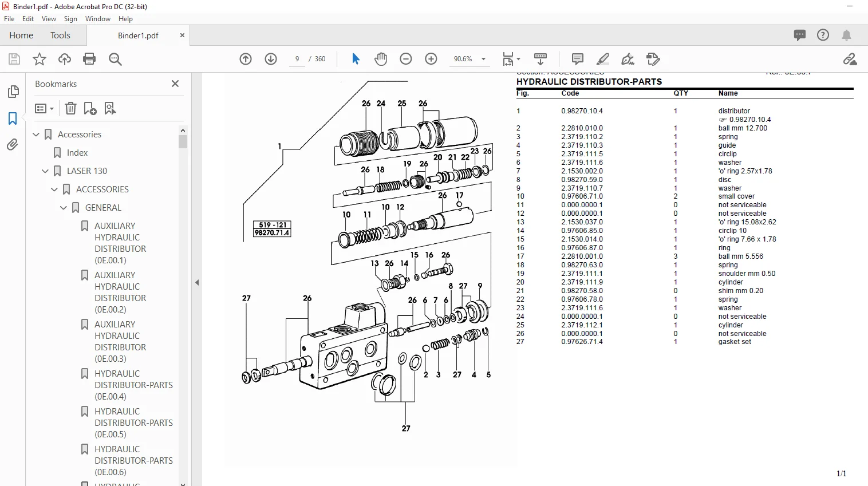Add a sticky note comment

[x=578, y=59]
